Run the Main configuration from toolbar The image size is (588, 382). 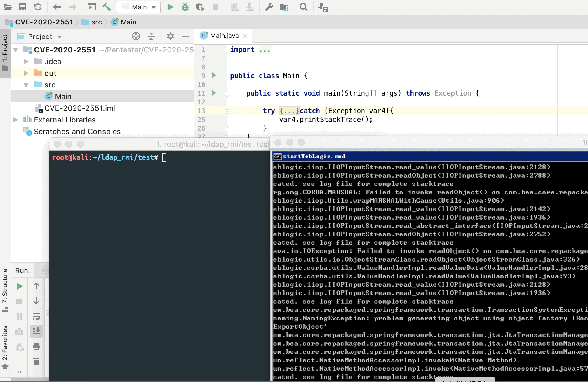(170, 7)
